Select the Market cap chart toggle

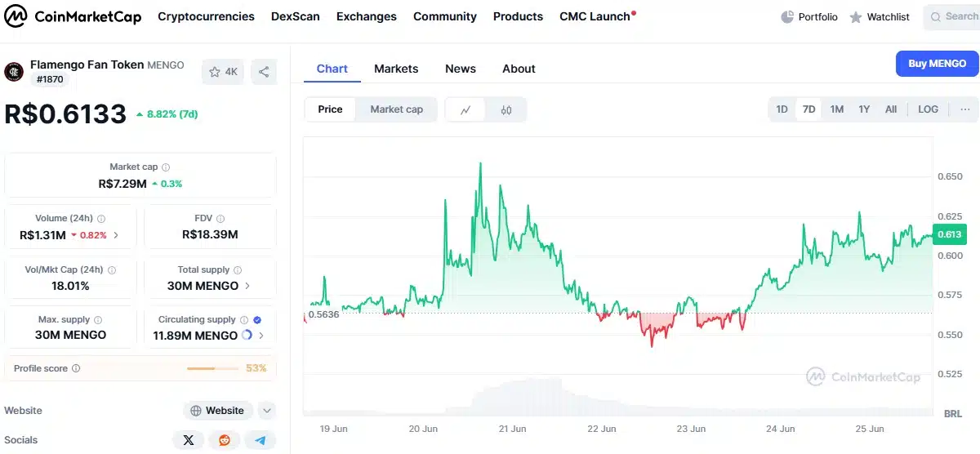click(397, 109)
